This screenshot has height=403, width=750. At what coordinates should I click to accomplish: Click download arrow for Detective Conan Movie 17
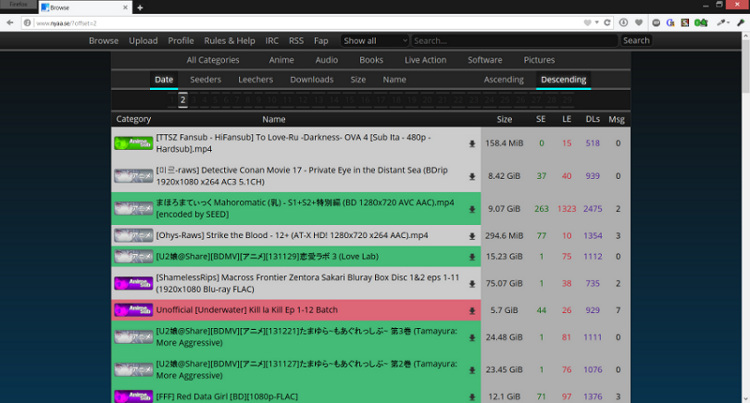pos(472,176)
